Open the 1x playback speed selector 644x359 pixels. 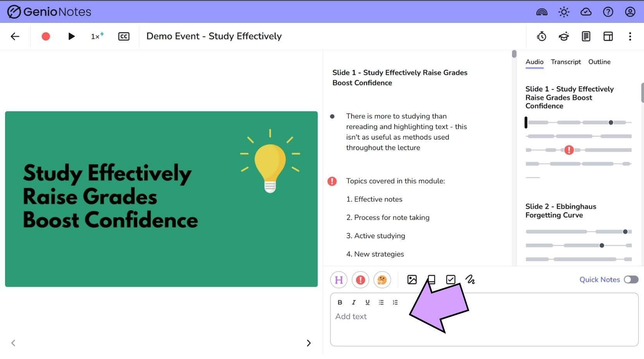tap(96, 36)
